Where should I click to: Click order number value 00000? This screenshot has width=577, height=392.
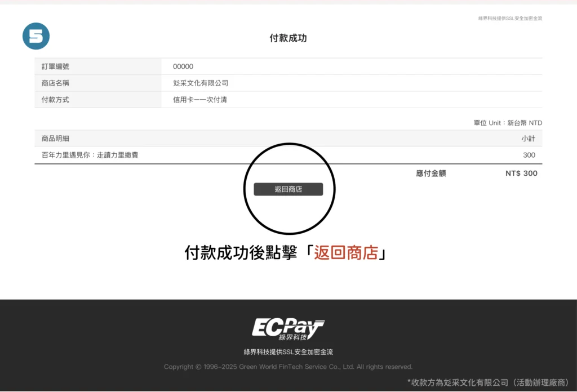click(183, 66)
